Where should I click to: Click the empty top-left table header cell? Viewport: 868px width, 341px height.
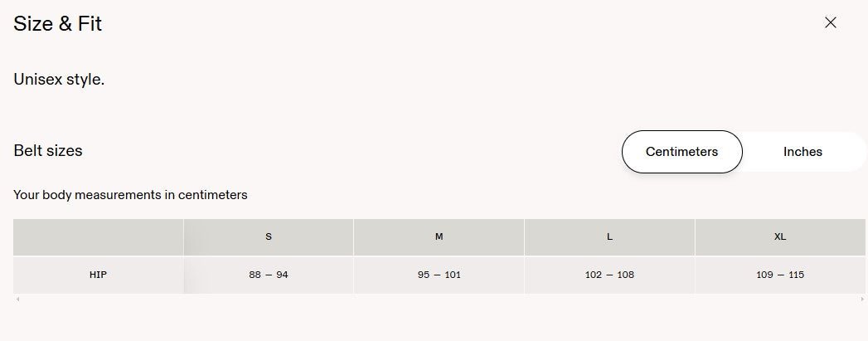[98, 237]
